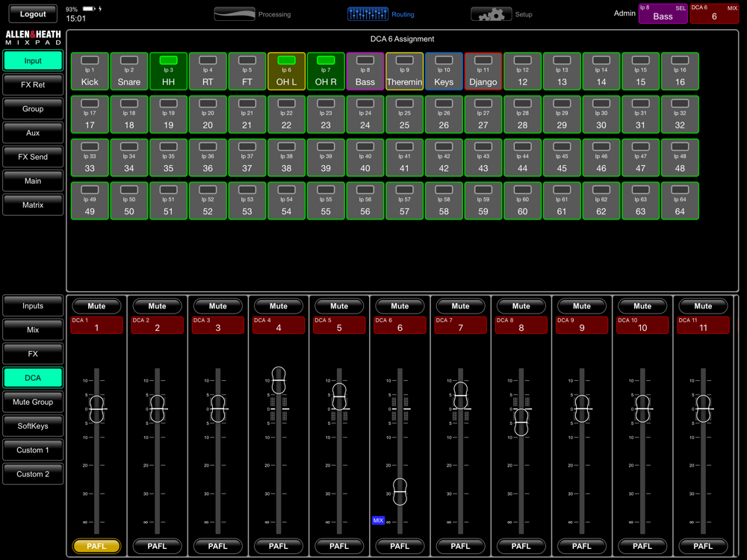Toggle Theremin channel assignment
This screenshot has height=560, width=747.
[404, 72]
